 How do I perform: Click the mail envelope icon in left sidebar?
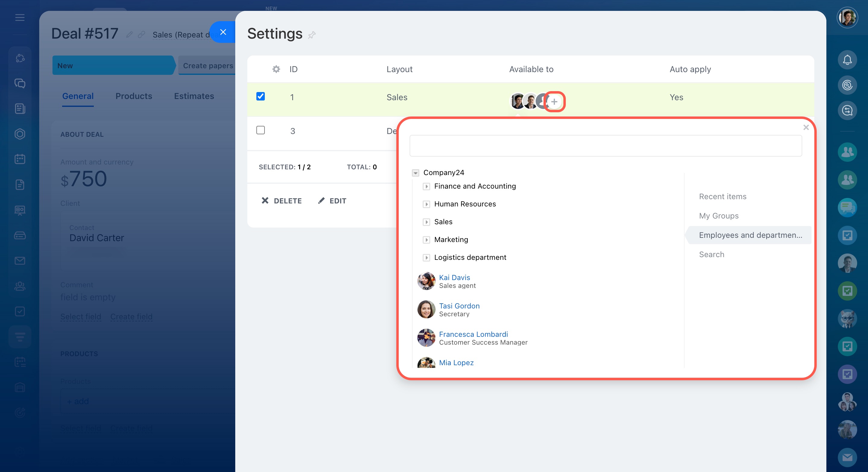point(20,261)
